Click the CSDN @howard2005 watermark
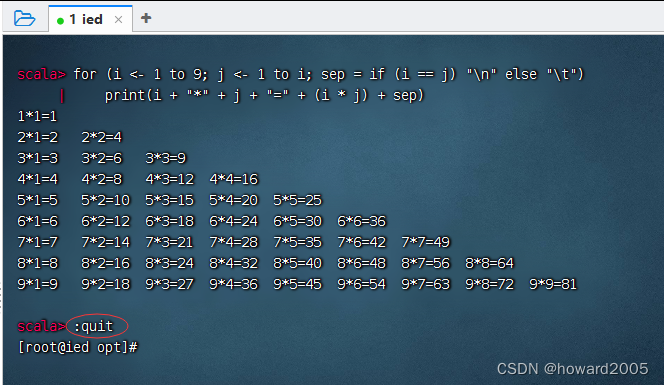This screenshot has height=385, width=664. (x=572, y=369)
